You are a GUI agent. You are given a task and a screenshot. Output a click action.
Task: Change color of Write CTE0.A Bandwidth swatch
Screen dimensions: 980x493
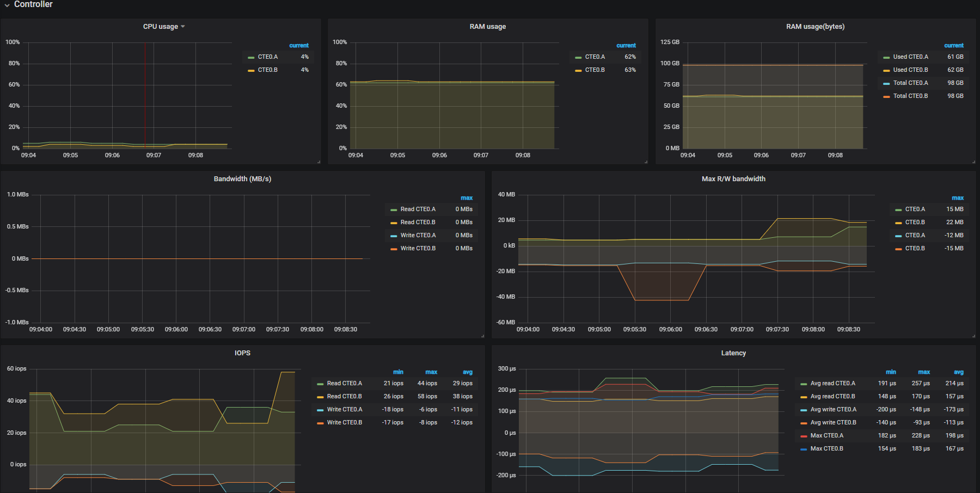[394, 236]
